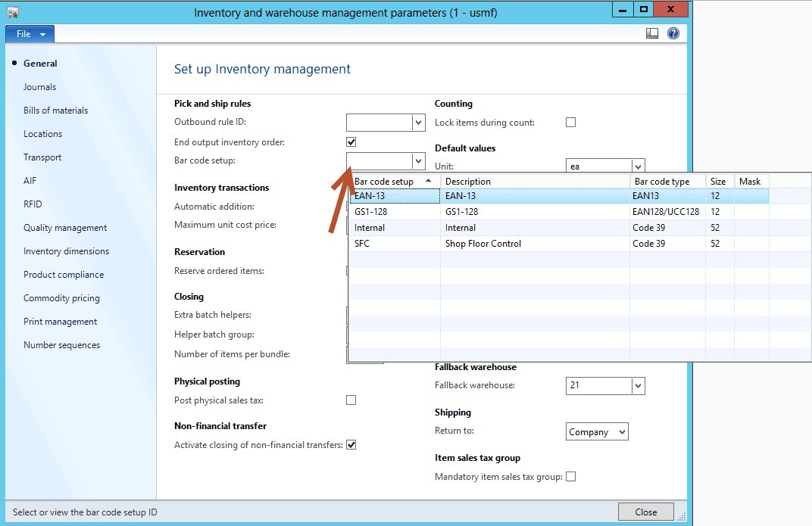812x526 pixels.
Task: Open the File menu dropdown arrow
Action: 42,33
